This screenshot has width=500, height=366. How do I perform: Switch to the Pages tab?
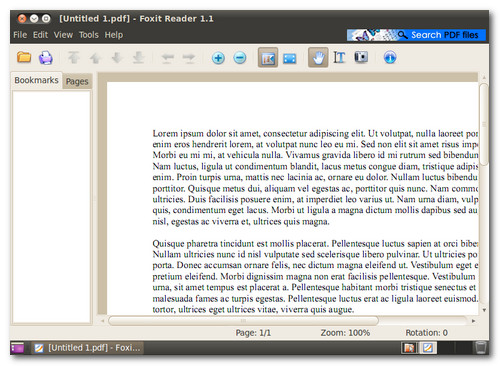[77, 81]
